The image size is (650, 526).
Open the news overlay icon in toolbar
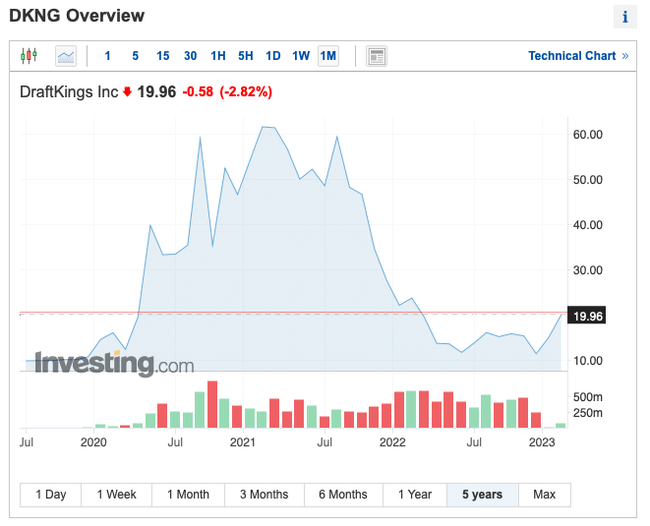click(376, 56)
